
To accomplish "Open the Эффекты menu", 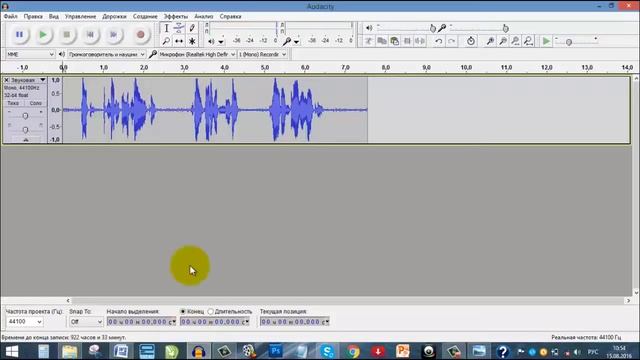I will point(176,16).
